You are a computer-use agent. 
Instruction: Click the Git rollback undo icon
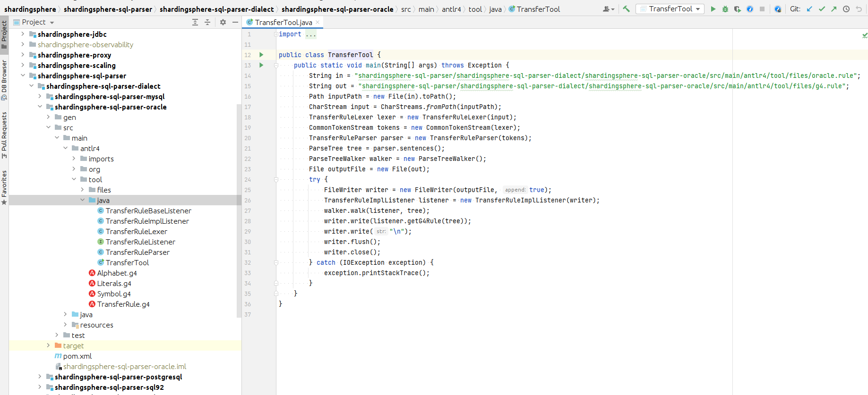click(x=859, y=9)
